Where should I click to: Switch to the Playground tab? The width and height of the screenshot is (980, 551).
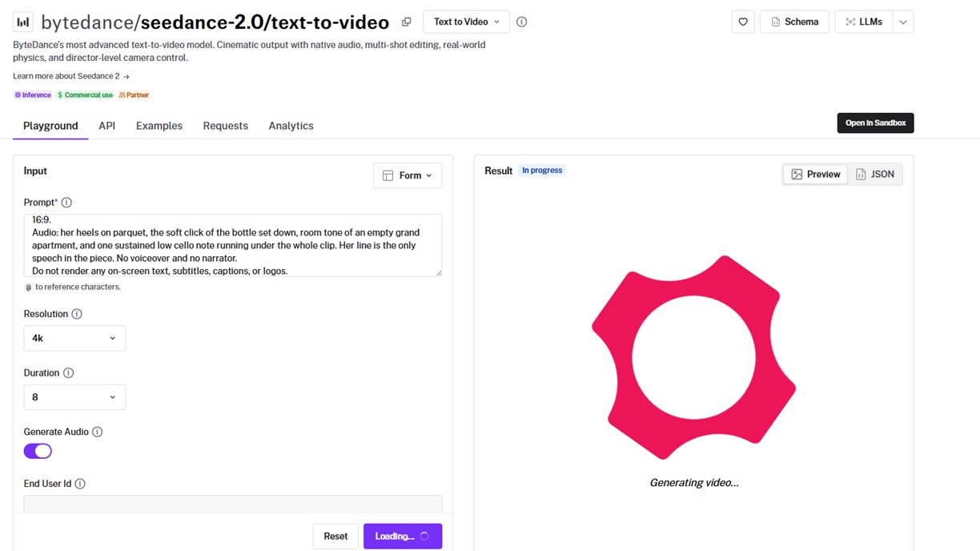(x=50, y=126)
